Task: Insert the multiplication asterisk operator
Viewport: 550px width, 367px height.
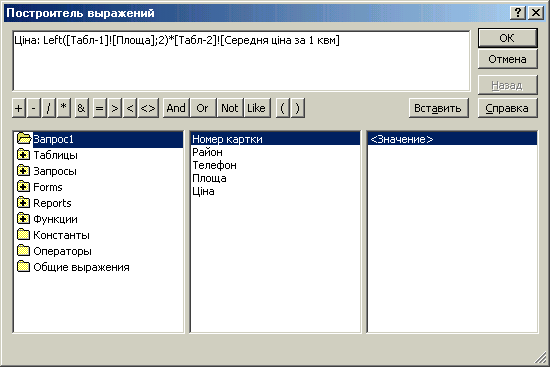Action: (64, 108)
